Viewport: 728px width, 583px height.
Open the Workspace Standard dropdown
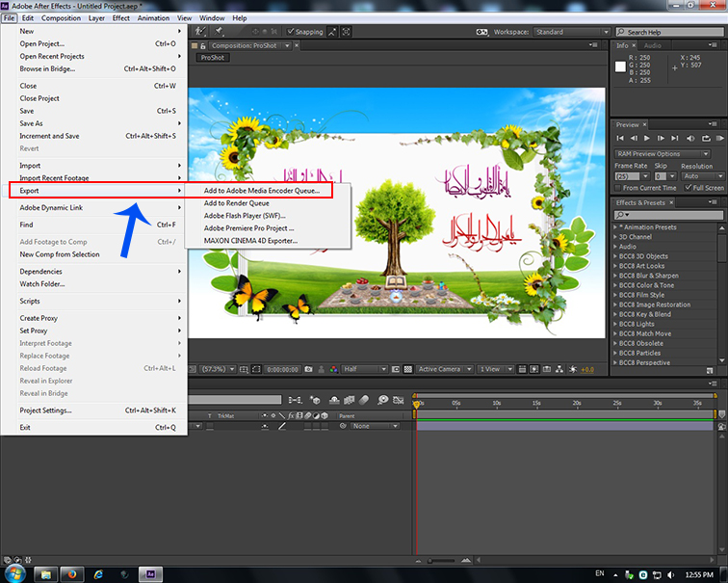(x=572, y=32)
